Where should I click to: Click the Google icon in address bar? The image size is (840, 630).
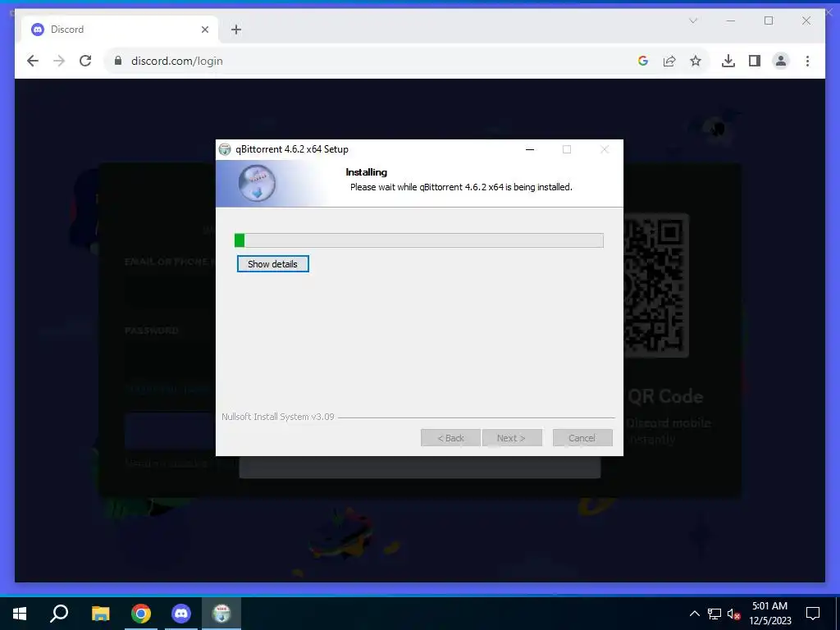(643, 61)
